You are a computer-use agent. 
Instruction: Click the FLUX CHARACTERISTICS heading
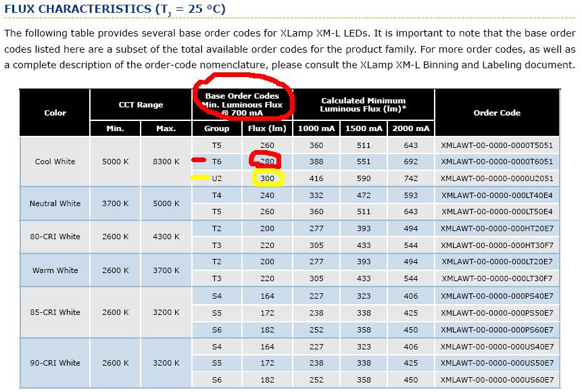point(115,9)
